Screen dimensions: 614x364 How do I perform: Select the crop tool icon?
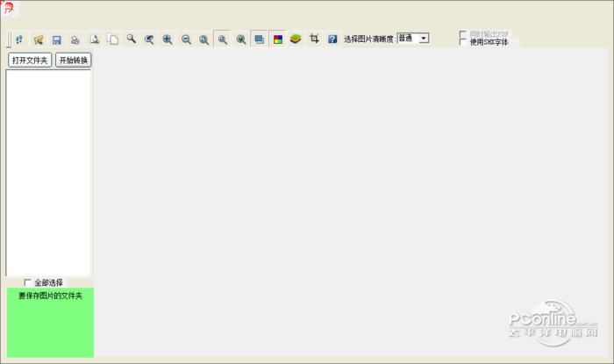(314, 39)
